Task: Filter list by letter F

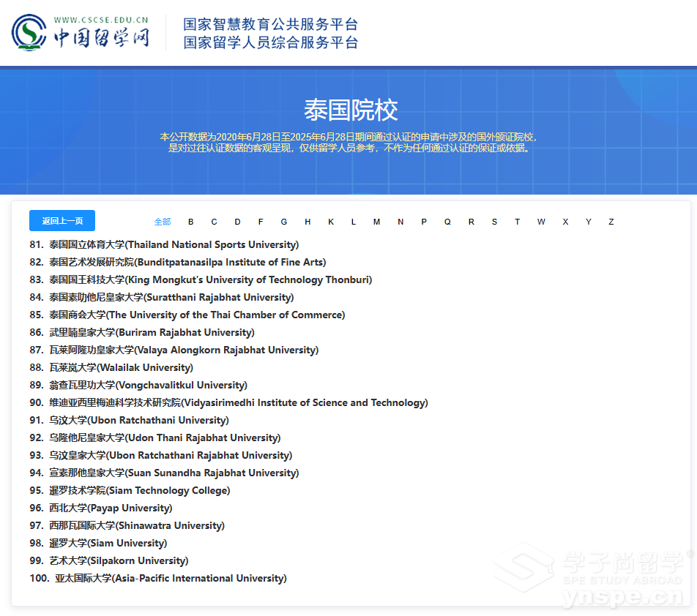Action: pyautogui.click(x=261, y=222)
